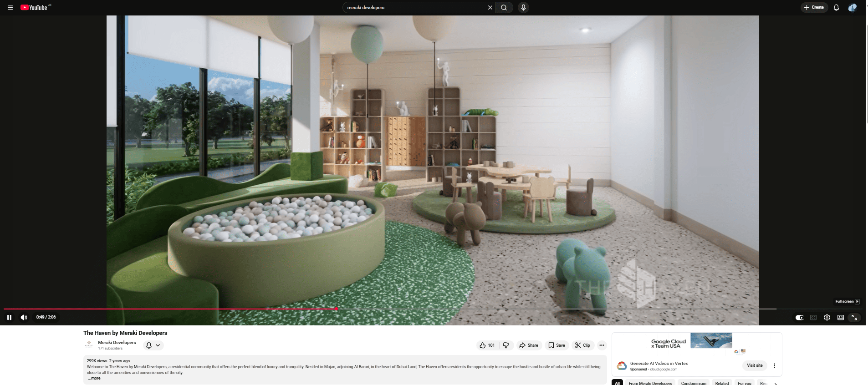
Task: Click the YouTube logo to go home
Action: (x=35, y=8)
